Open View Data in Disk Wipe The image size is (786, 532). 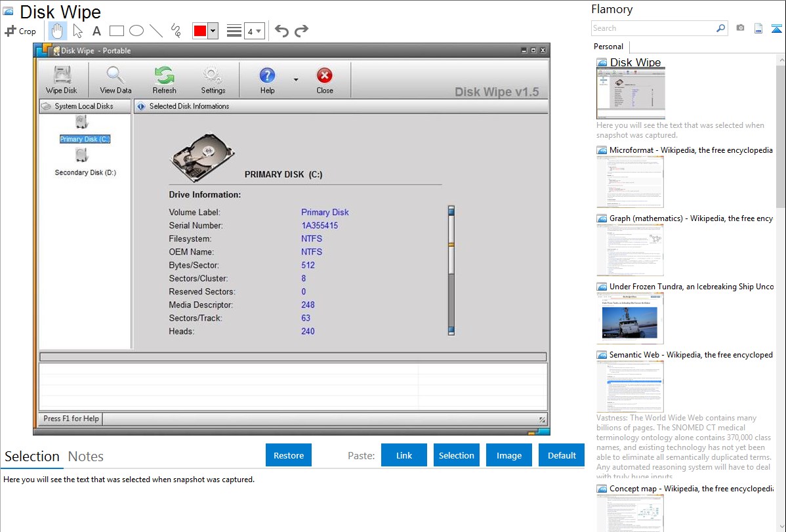(x=115, y=80)
